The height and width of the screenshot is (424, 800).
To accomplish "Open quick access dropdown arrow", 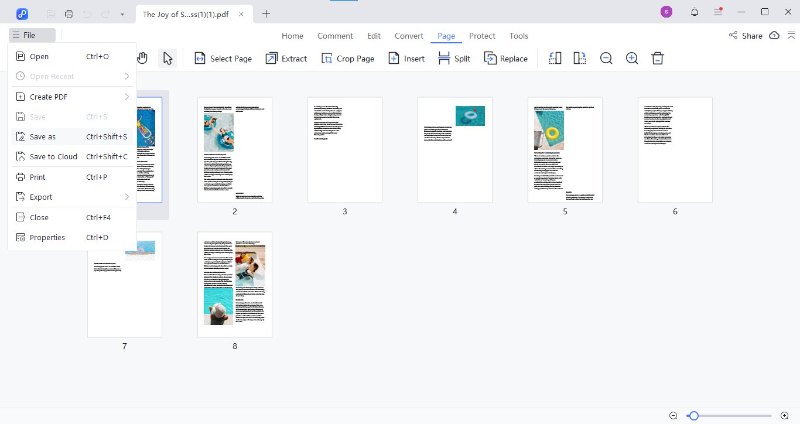I will [122, 14].
